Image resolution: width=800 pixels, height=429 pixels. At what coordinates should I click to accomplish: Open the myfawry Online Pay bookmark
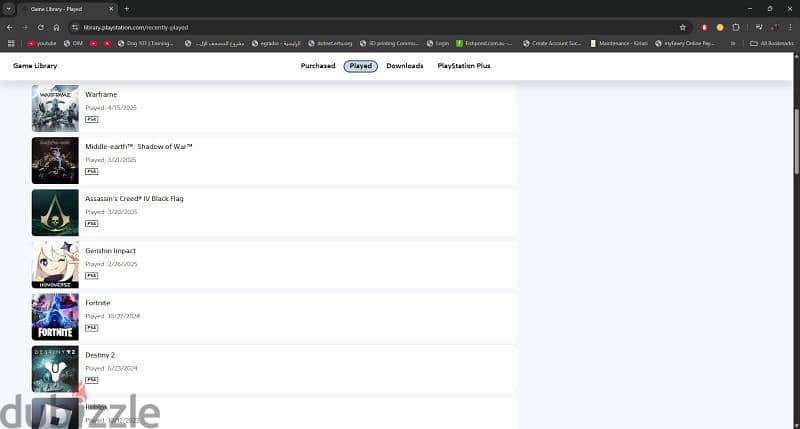pos(685,44)
